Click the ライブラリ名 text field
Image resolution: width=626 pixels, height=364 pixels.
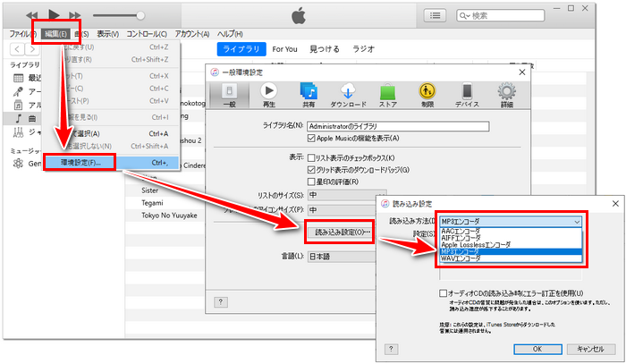click(398, 126)
